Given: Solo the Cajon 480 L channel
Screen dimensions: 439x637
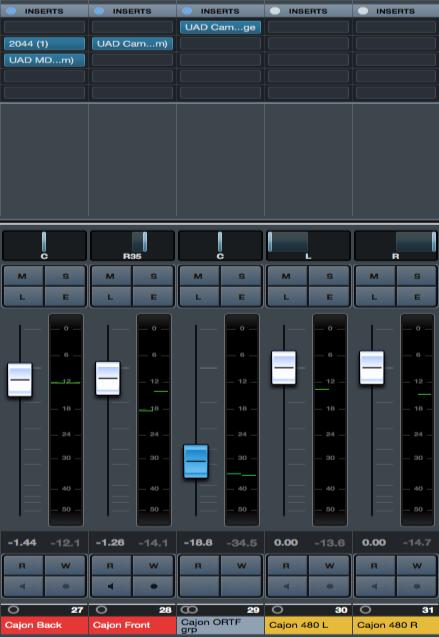Looking at the screenshot, I should coord(329,276).
